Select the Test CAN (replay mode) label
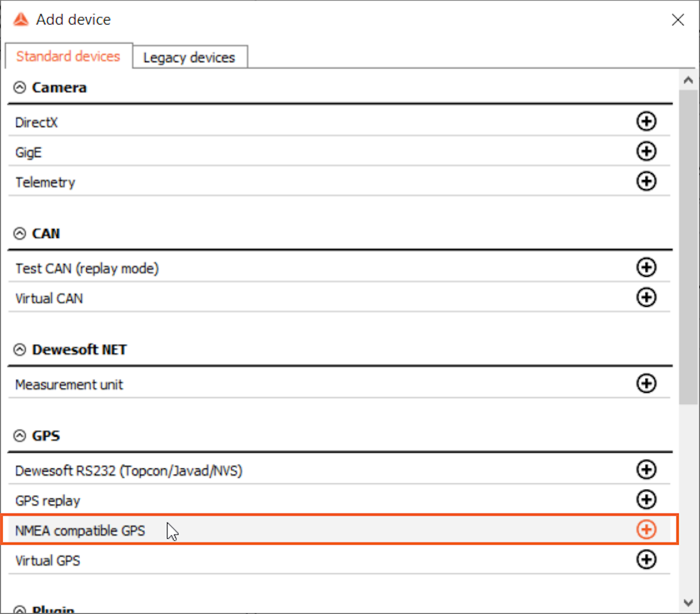This screenshot has height=614, width=700. click(87, 269)
